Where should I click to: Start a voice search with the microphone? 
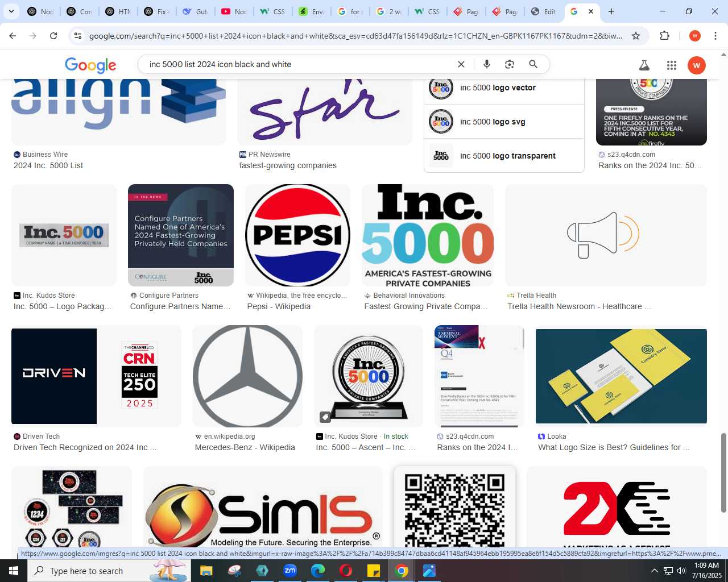486,64
